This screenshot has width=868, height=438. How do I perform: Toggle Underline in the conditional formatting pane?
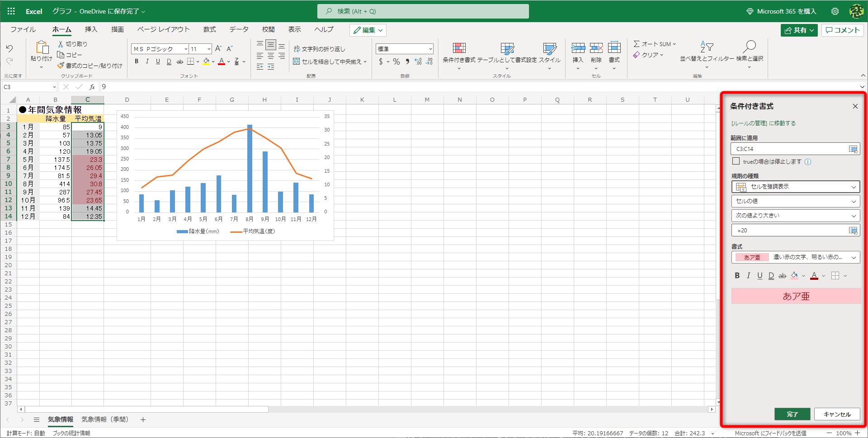point(760,276)
